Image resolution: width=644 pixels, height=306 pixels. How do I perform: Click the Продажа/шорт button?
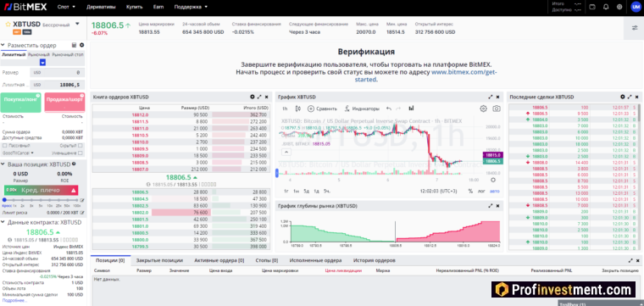pos(64,103)
